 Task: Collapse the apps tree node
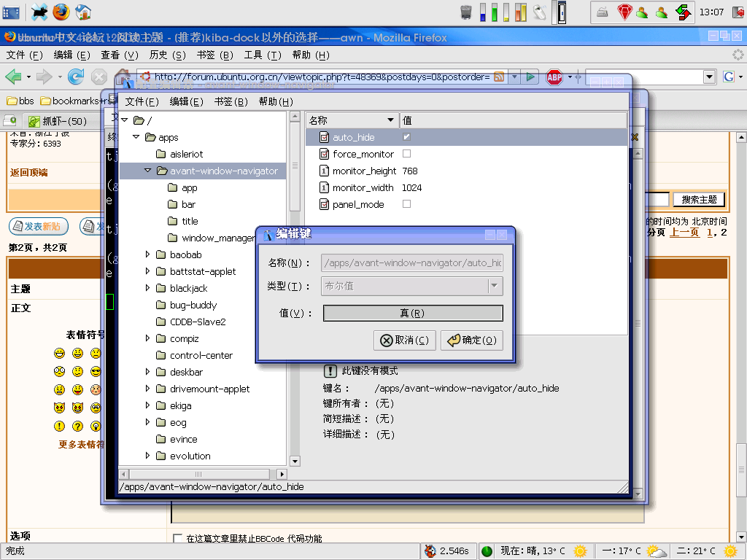click(x=136, y=137)
